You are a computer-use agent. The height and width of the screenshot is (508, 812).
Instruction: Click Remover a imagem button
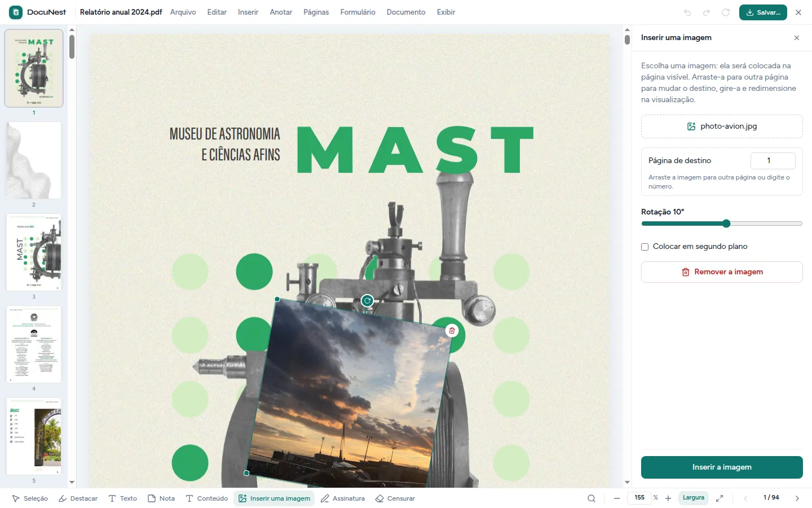(x=722, y=272)
